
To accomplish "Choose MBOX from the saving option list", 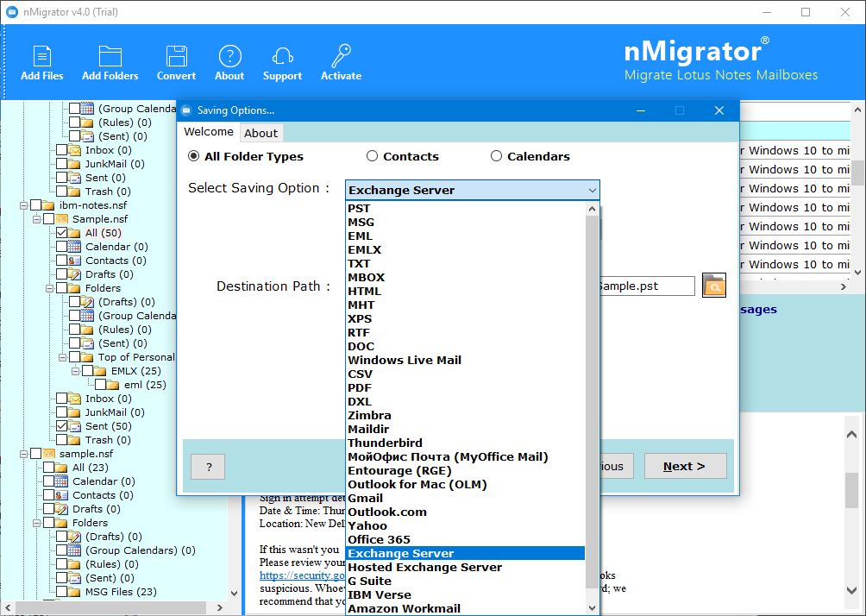I will click(466, 277).
